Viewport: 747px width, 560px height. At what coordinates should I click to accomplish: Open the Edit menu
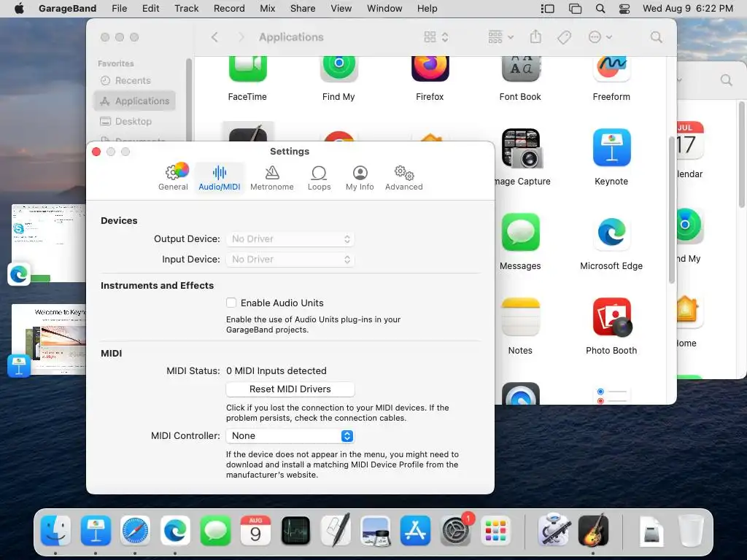[x=150, y=9]
